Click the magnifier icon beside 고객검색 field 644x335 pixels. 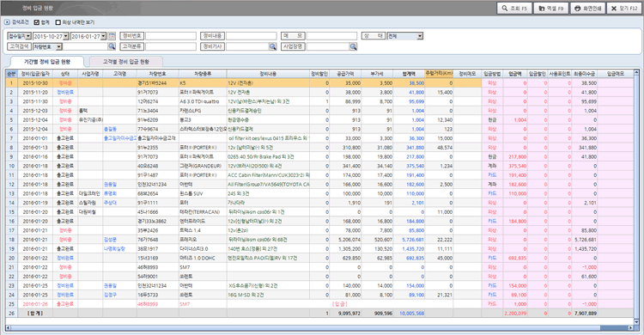(x=112, y=47)
